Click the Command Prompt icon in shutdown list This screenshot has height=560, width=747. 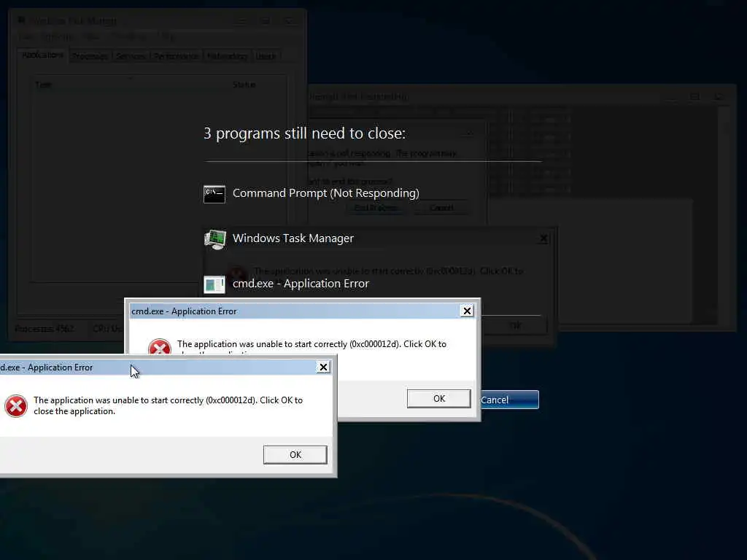pos(214,194)
